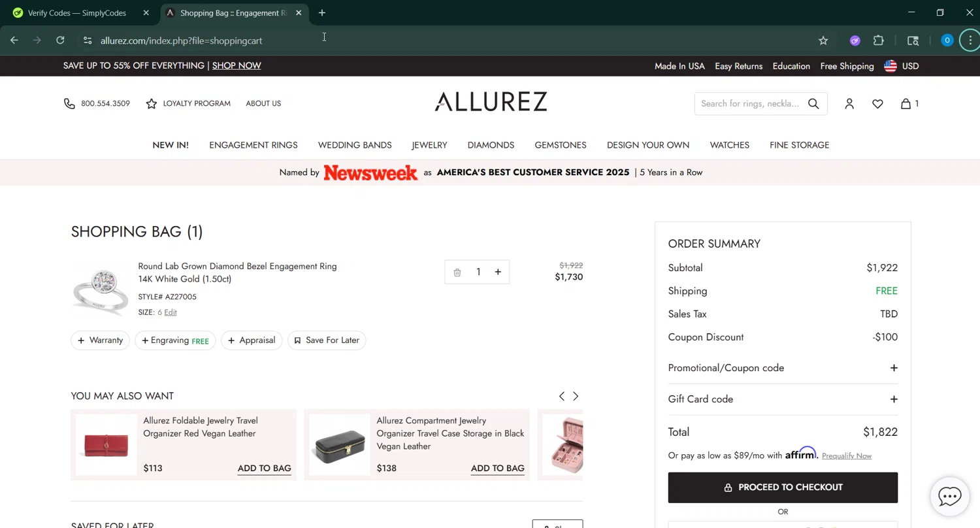Increase quantity with plus button
Screen dimensions: 980x528
tap(498, 272)
